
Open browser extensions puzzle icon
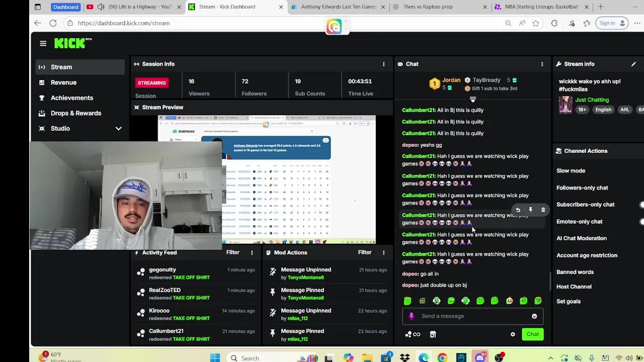[x=554, y=23]
